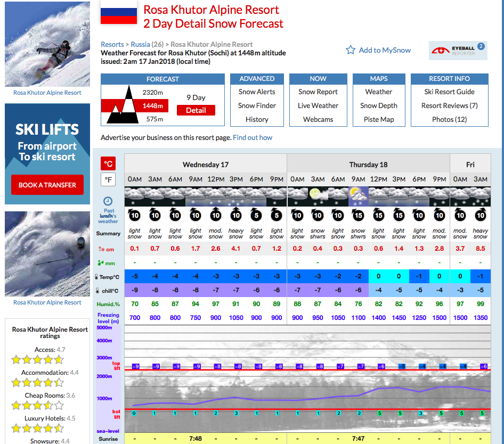Open Resort Reviews (7)
504x444 pixels.
pyautogui.click(x=449, y=106)
